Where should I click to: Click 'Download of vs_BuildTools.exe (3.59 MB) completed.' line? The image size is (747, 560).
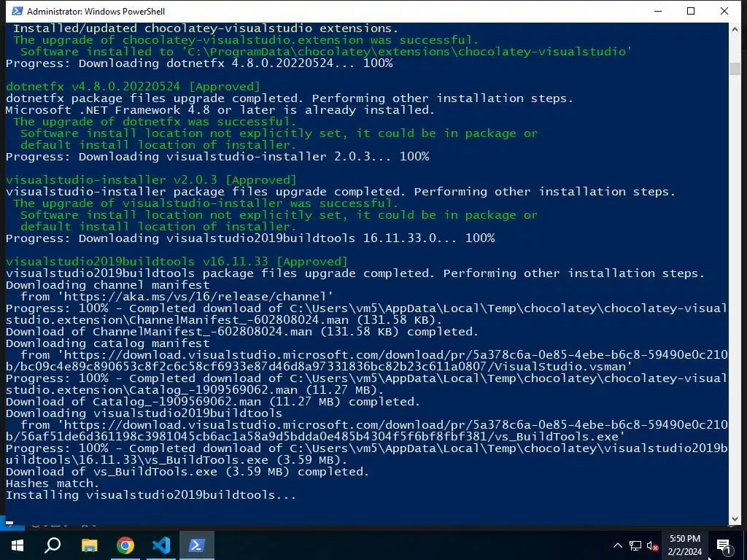tap(187, 472)
